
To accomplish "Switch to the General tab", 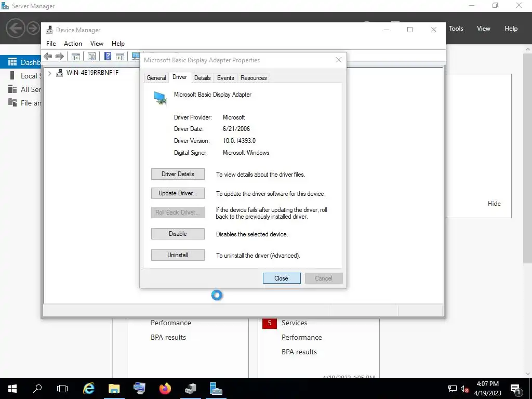I will (156, 78).
